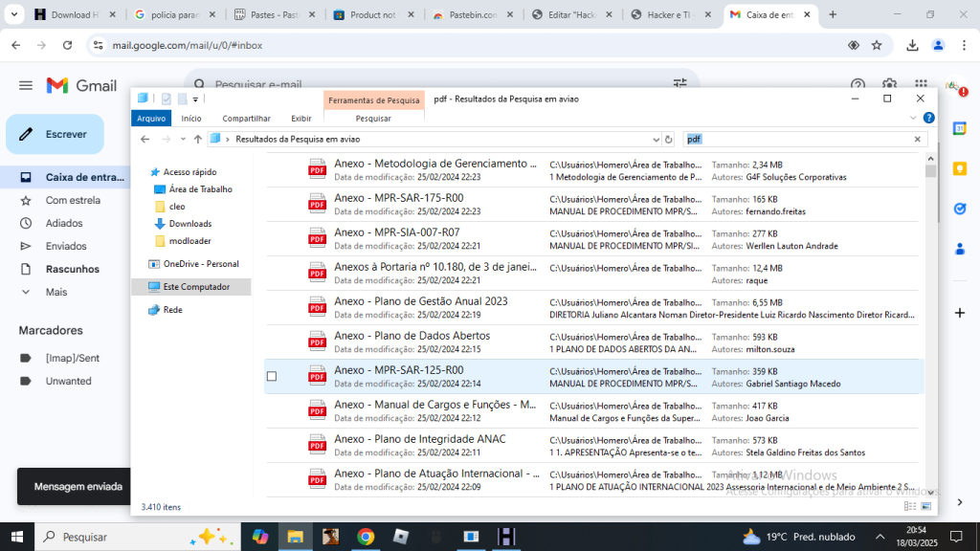This screenshot has height=551, width=980.
Task: Click the up-one-level arrow in Explorer
Action: [x=197, y=139]
